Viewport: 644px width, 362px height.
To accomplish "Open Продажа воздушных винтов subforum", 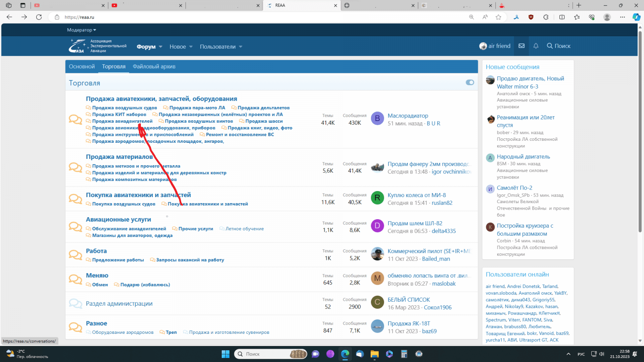I will [199, 121].
